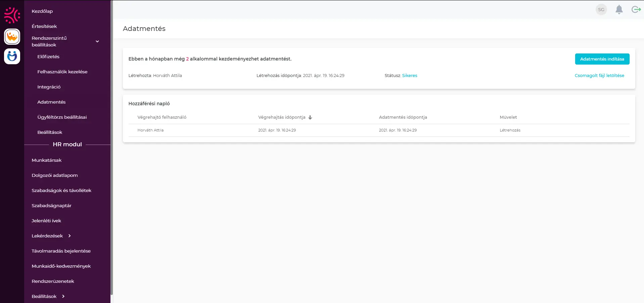
Task: Collapse Rendszerszintű beállítások chevron
Action: pos(97,41)
